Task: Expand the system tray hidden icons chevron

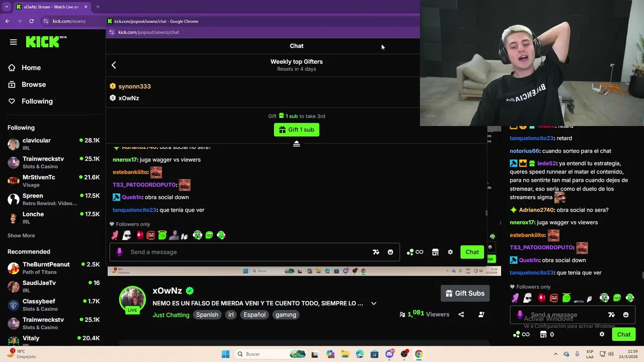Action: (555, 354)
